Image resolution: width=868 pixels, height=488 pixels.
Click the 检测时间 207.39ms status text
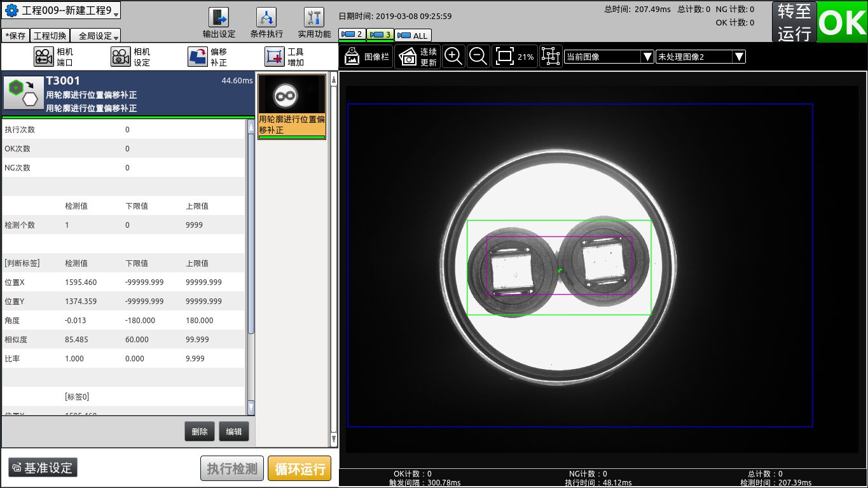click(x=776, y=483)
